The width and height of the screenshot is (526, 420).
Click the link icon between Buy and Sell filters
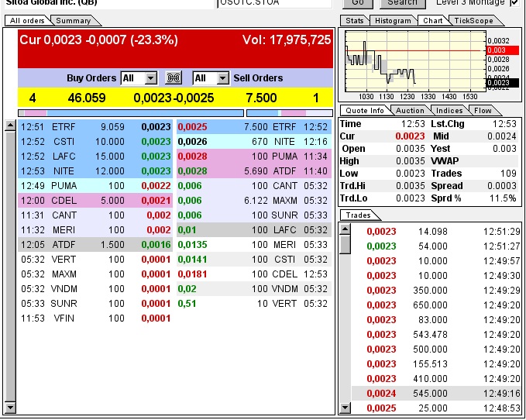point(174,78)
